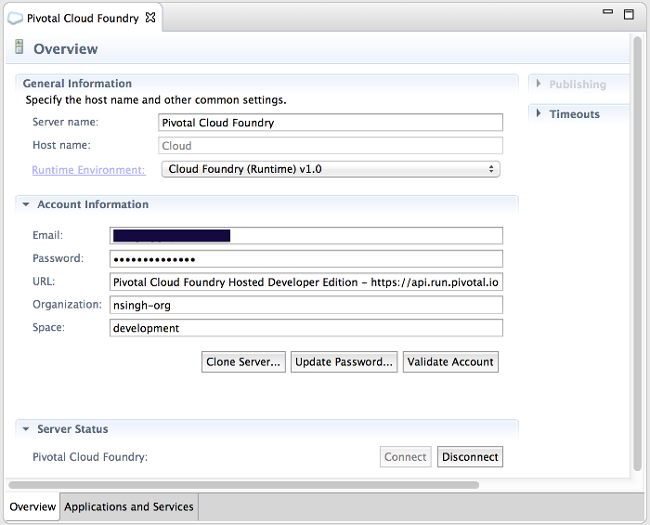Collapse the Account Information section

26,204
